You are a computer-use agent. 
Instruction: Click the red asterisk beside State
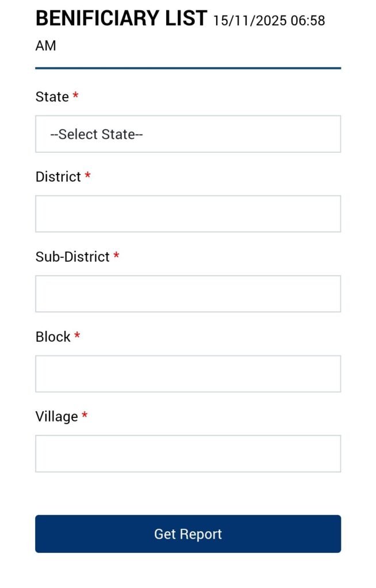point(75,96)
